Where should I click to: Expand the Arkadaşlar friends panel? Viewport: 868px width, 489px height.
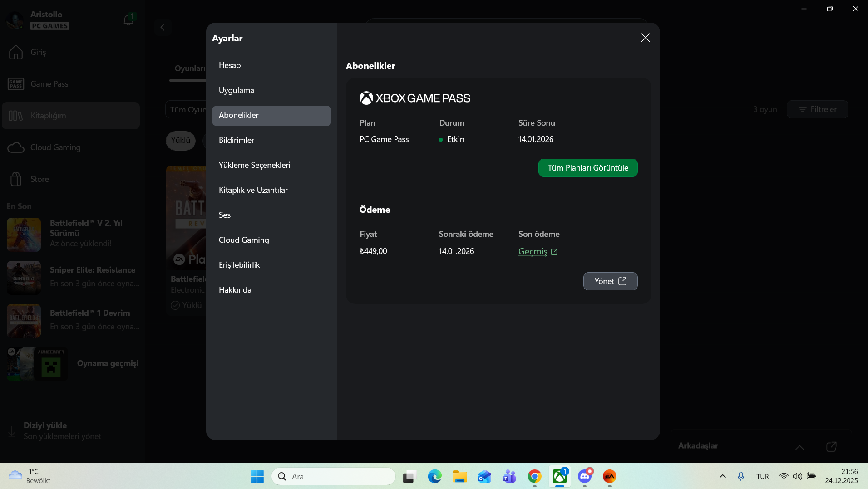coord(799,447)
